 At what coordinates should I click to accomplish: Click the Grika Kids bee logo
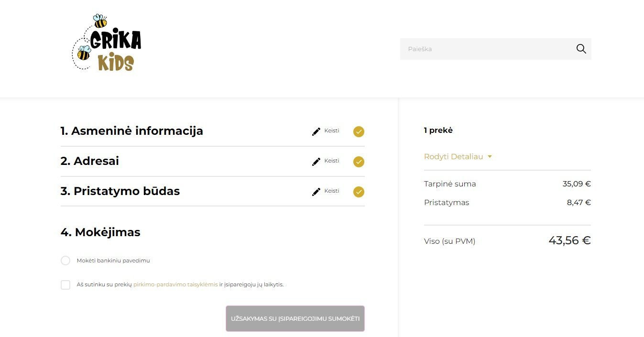pyautogui.click(x=106, y=43)
